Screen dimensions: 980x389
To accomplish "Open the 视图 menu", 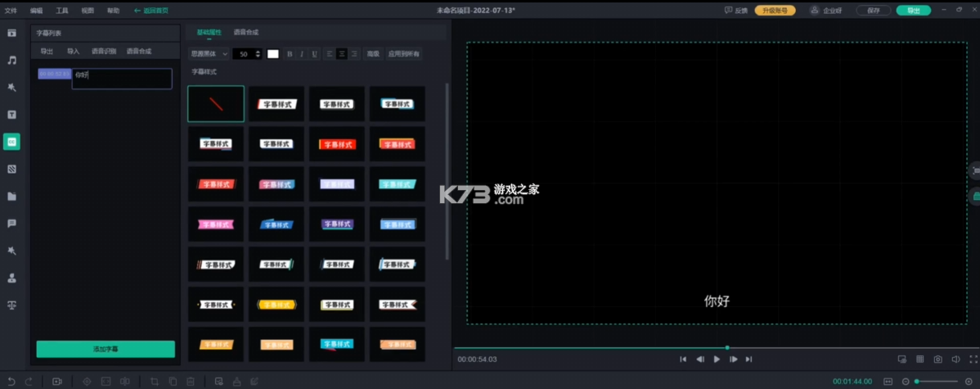I will coord(88,11).
